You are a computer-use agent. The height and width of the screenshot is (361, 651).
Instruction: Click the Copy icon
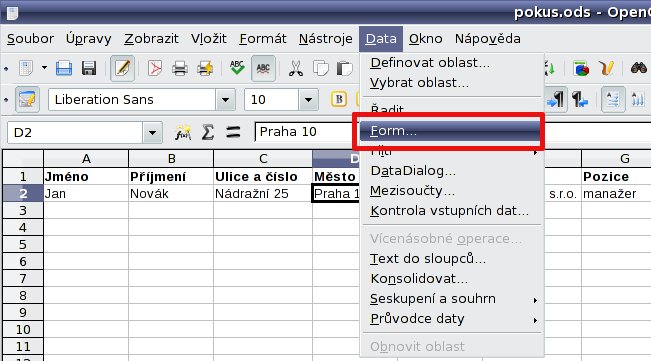[x=320, y=68]
